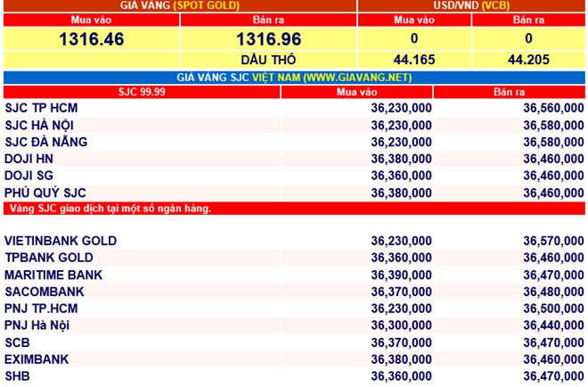The height and width of the screenshot is (387, 588).
Task: Click the SJC HÀ NỘI row name
Action: pos(39,125)
